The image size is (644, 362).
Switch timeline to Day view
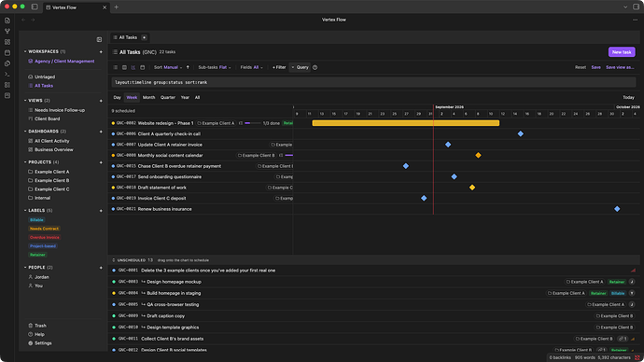tap(117, 98)
